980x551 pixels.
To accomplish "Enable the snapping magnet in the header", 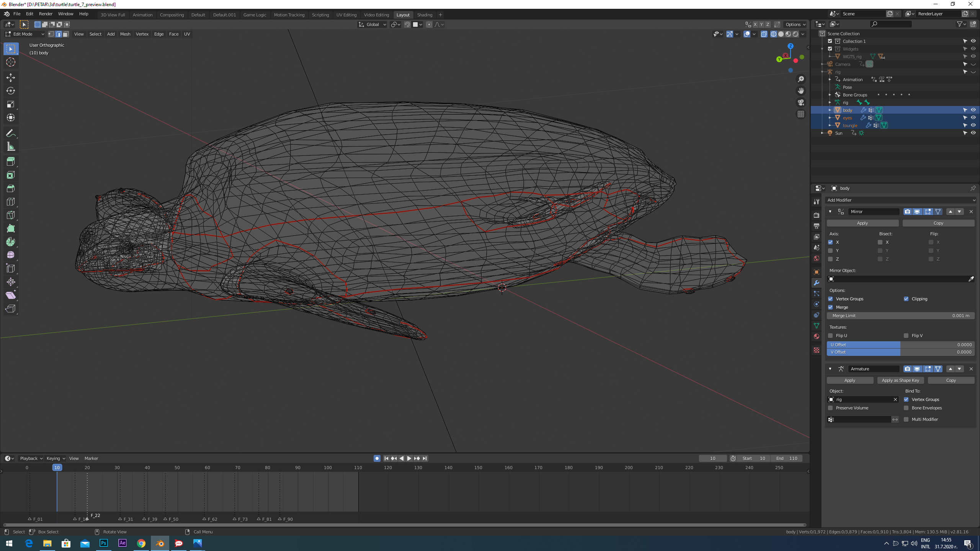I will click(407, 24).
